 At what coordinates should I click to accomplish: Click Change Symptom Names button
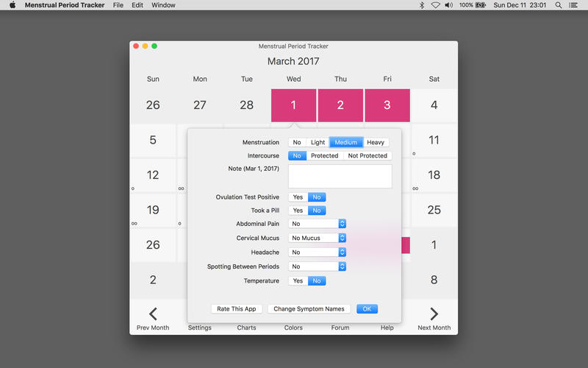309,309
